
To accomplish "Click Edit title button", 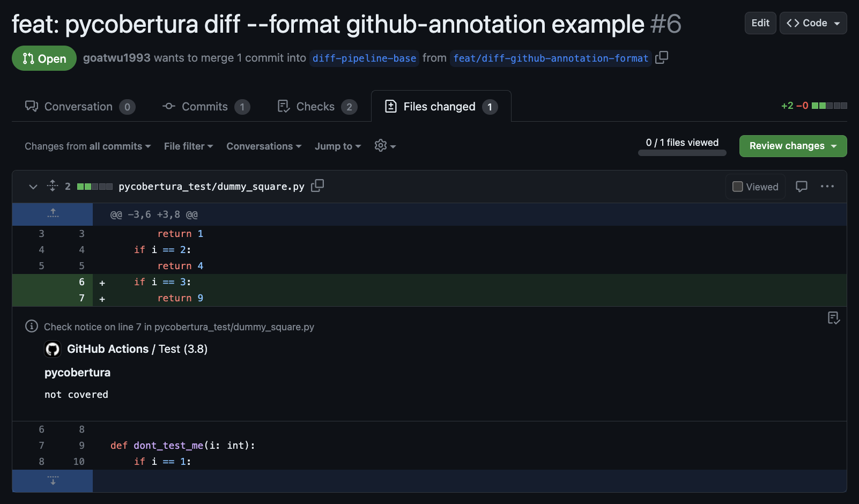I will pos(760,23).
